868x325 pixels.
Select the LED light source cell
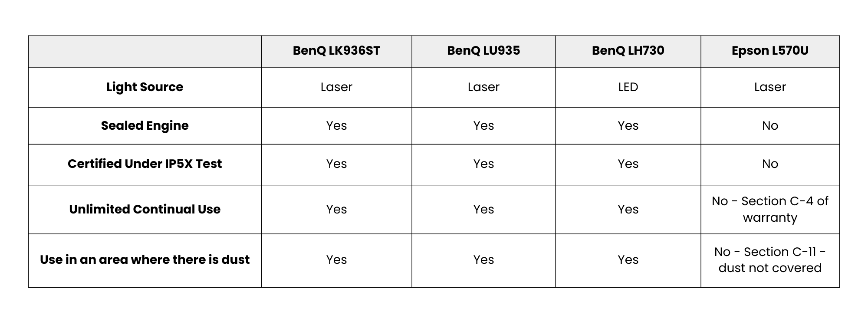click(x=628, y=87)
